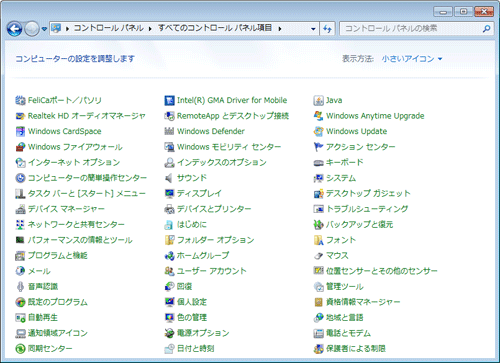Image resolution: width=500 pixels, height=363 pixels.
Task: Open the Windows モビリティ センター link
Action: click(229, 147)
